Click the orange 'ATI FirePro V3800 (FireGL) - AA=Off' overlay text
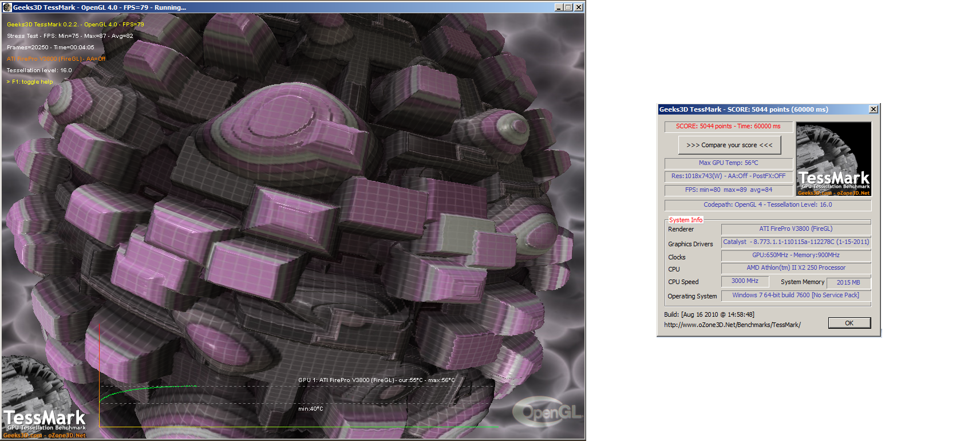Image resolution: width=980 pixels, height=441 pixels. (x=56, y=59)
